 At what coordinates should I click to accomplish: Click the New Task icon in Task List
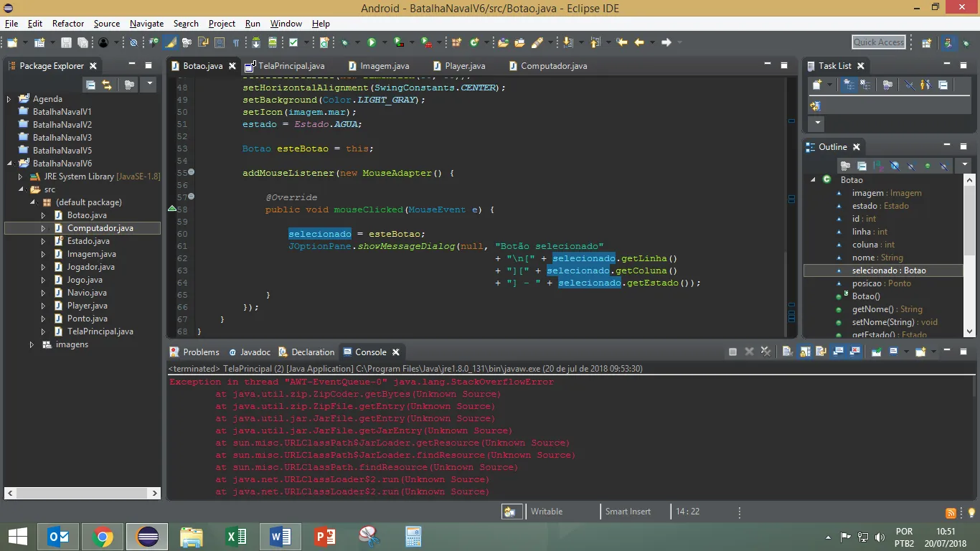point(816,85)
